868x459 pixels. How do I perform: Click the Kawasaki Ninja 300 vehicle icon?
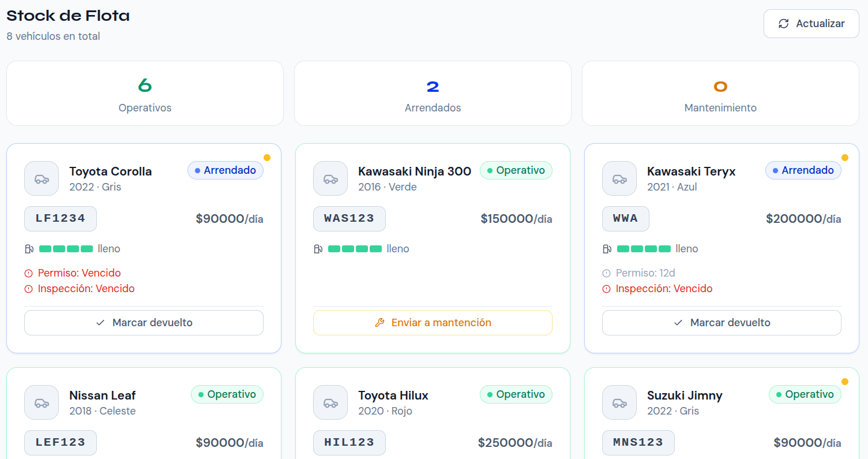[x=330, y=178]
